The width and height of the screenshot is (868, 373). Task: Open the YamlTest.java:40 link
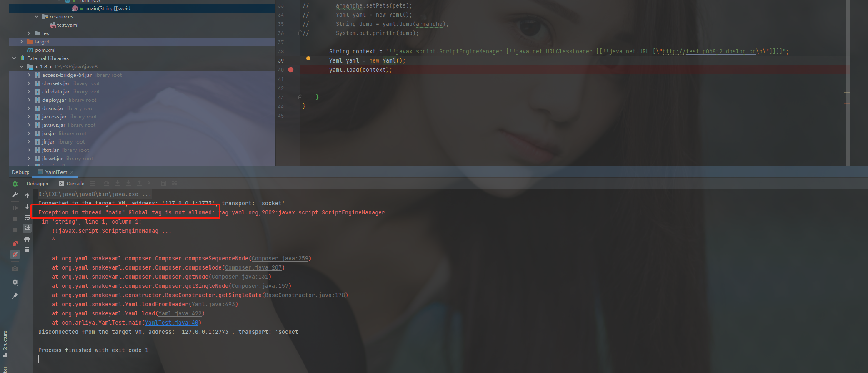[172, 323]
